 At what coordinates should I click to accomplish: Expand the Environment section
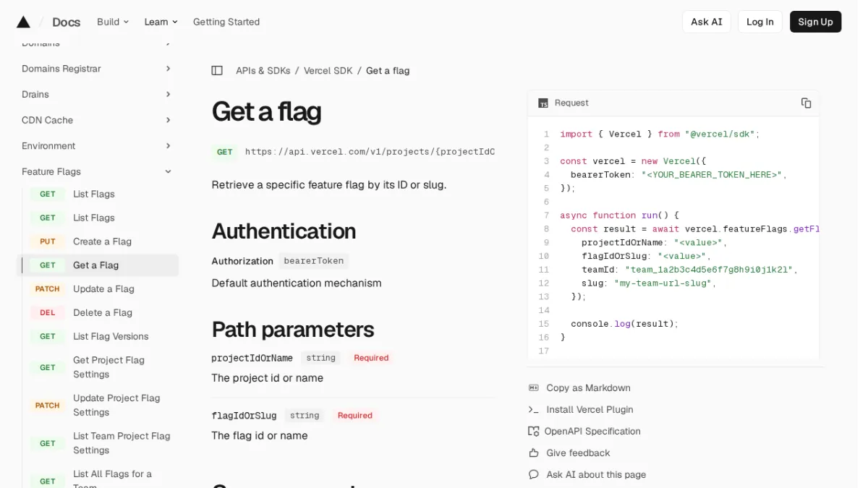tap(97, 145)
